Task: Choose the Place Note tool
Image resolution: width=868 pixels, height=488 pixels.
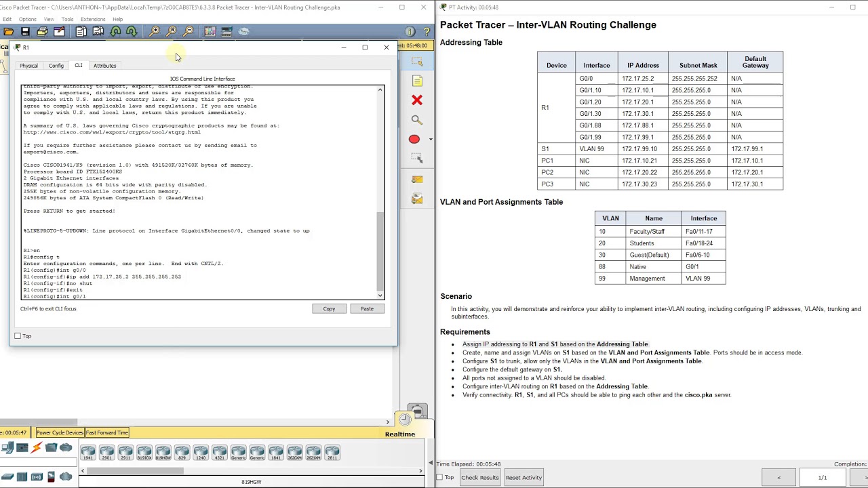Action: pyautogui.click(x=417, y=81)
